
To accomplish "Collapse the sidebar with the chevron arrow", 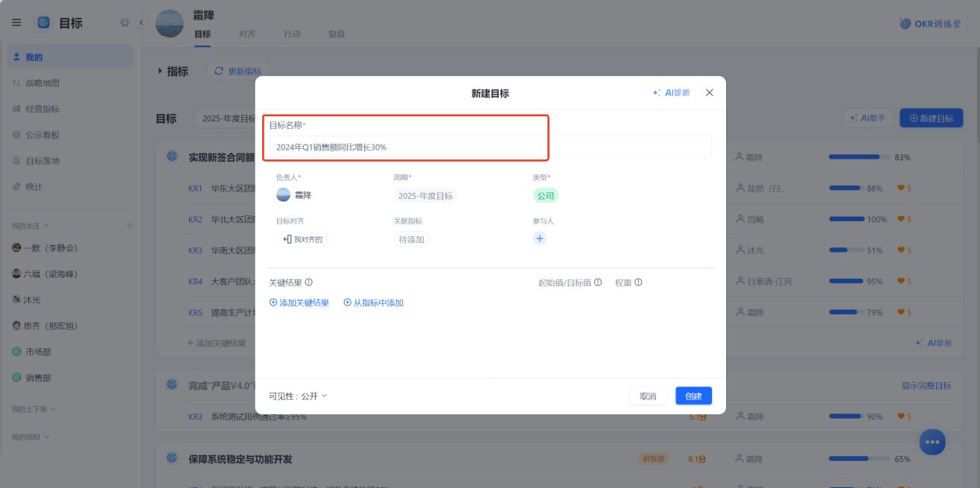I will (x=141, y=23).
